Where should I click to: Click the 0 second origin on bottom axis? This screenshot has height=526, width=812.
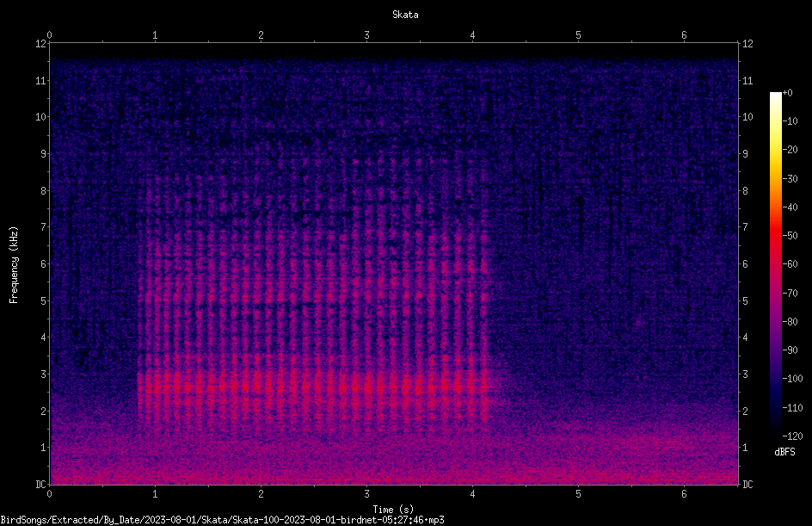tap(49, 494)
